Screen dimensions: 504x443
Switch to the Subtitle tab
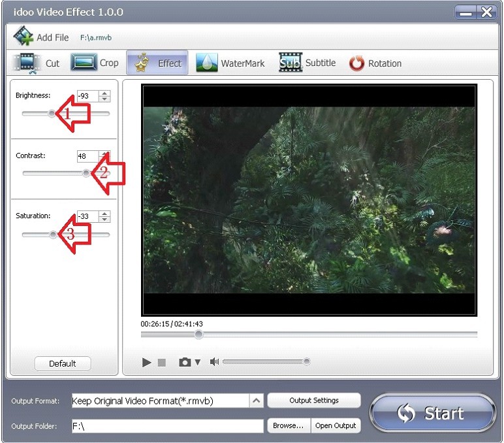307,63
